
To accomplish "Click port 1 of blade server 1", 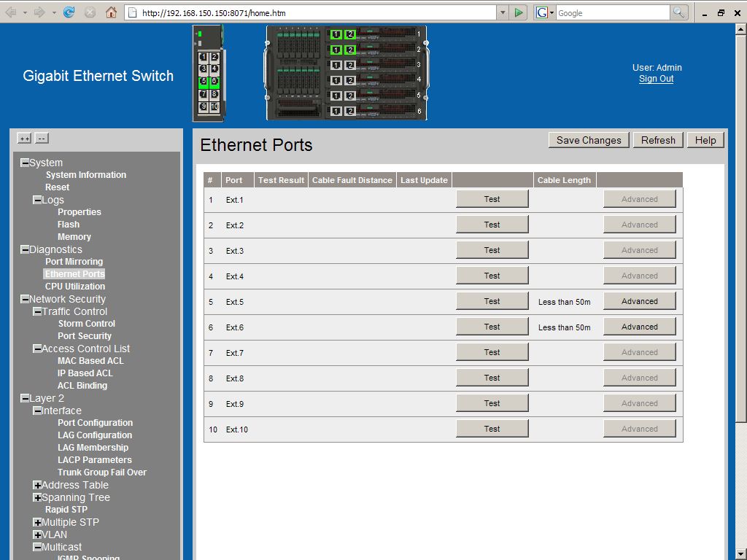I will pyautogui.click(x=336, y=34).
